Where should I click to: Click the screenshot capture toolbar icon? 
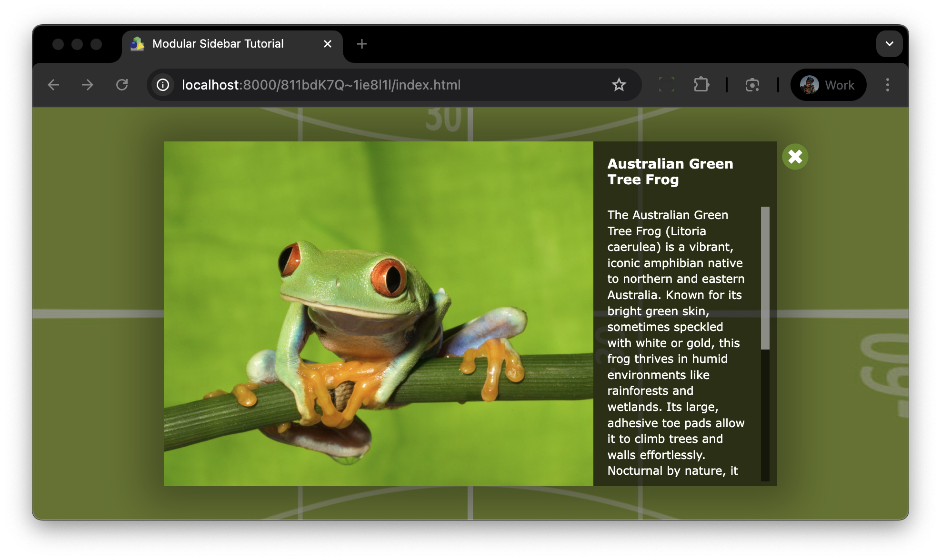point(752,85)
